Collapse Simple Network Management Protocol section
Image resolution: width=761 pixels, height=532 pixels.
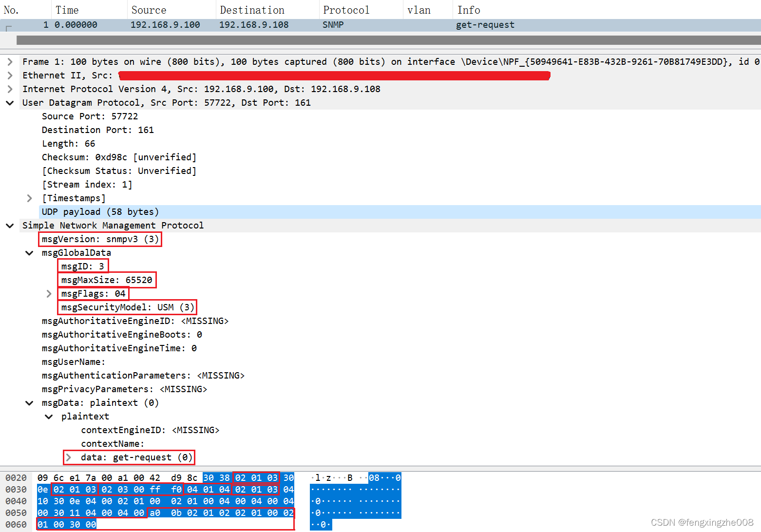[x=10, y=226]
